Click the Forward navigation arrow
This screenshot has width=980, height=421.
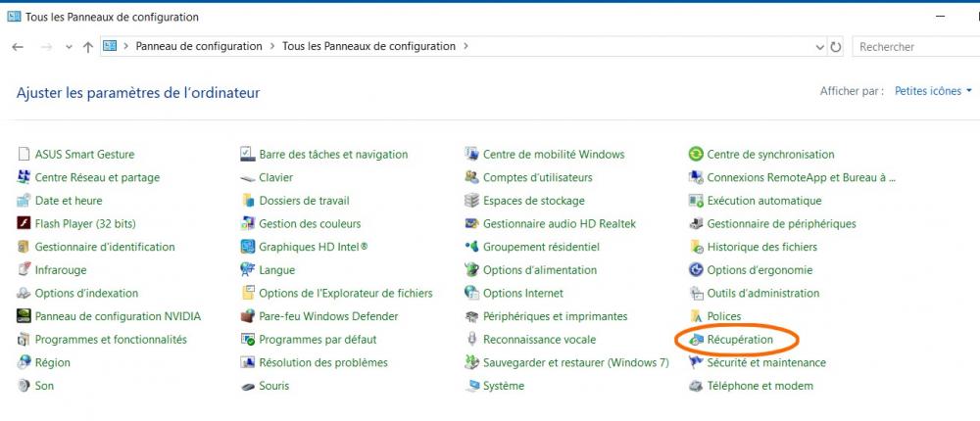click(x=46, y=47)
